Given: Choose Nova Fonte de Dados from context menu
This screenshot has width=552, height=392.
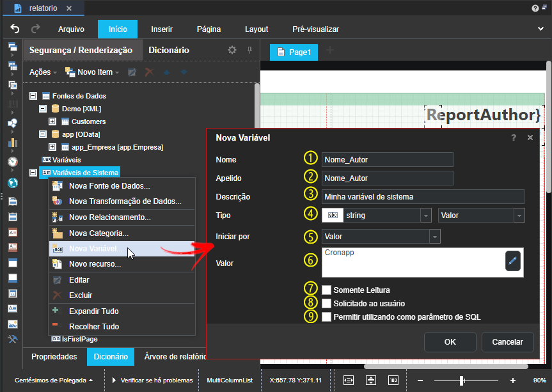Looking at the screenshot, I should [x=122, y=186].
